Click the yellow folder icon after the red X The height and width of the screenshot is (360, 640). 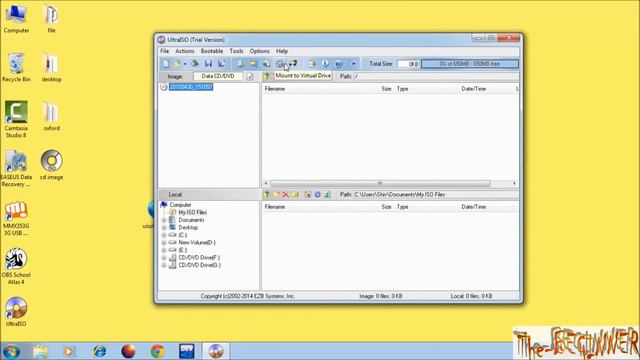pyautogui.click(x=295, y=195)
